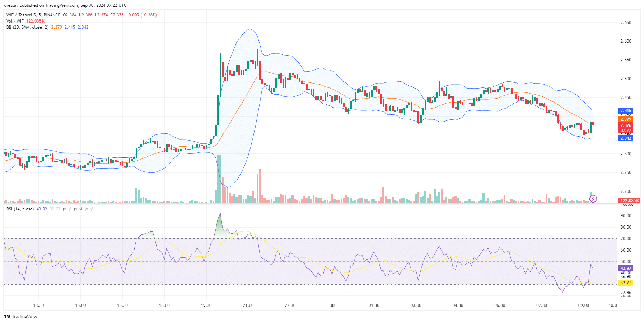
Task: Click the 2.300 price axis label
Action: click(x=626, y=154)
